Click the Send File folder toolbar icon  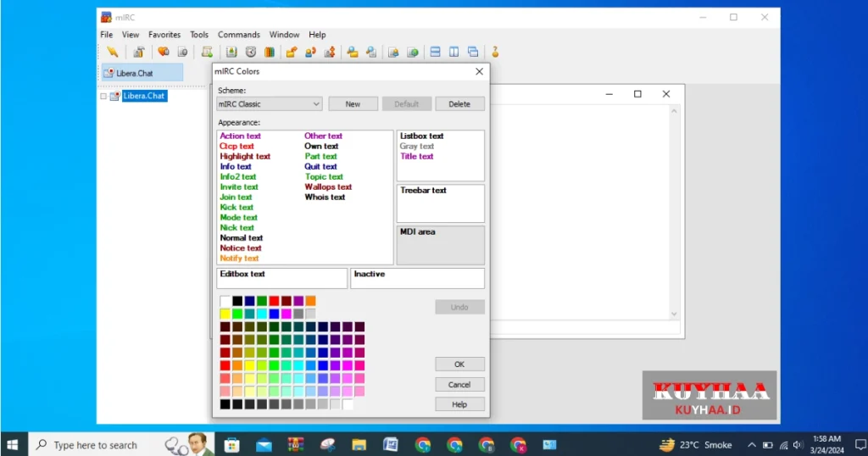click(292, 52)
